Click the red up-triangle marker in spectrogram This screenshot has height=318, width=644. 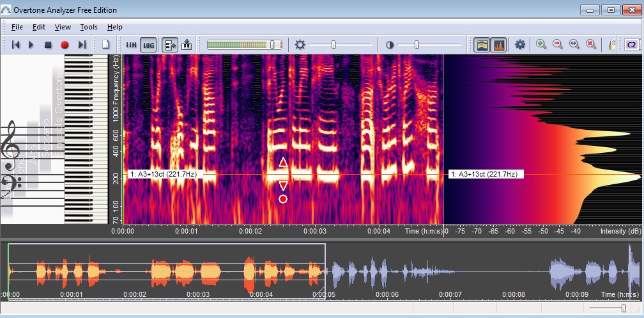(x=283, y=162)
